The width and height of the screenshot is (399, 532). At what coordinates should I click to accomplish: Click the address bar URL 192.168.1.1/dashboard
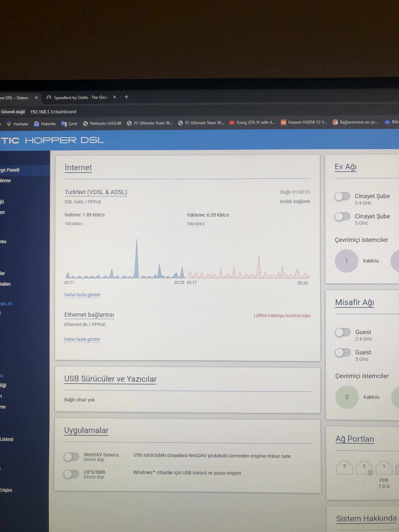(x=53, y=112)
